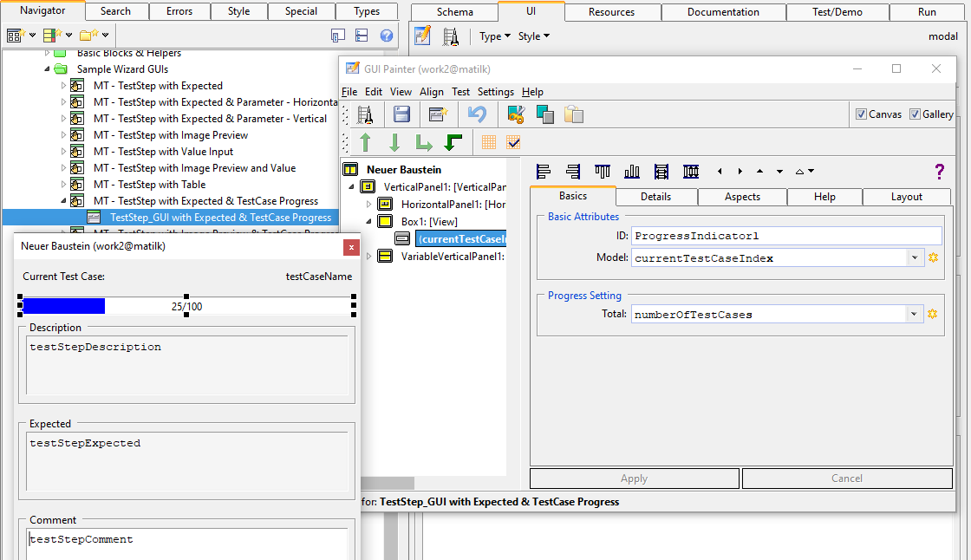Click the Cancel button
This screenshot has height=560, width=971.
click(846, 479)
